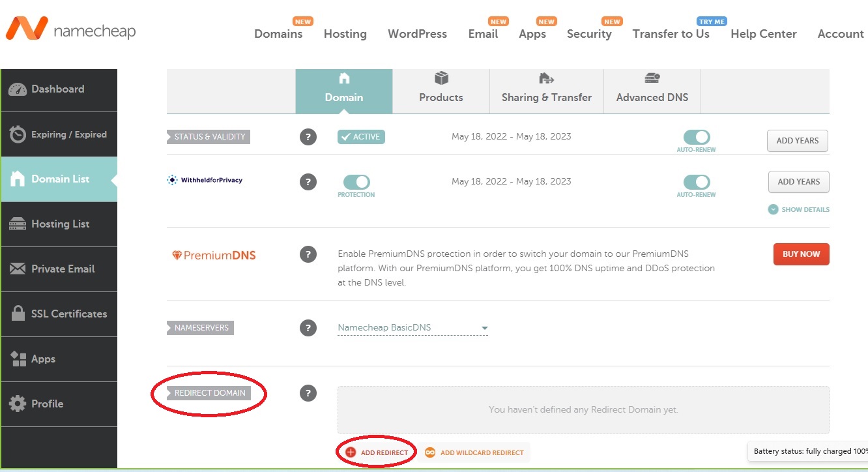
Task: Open Private Email in sidebar
Action: (x=59, y=269)
